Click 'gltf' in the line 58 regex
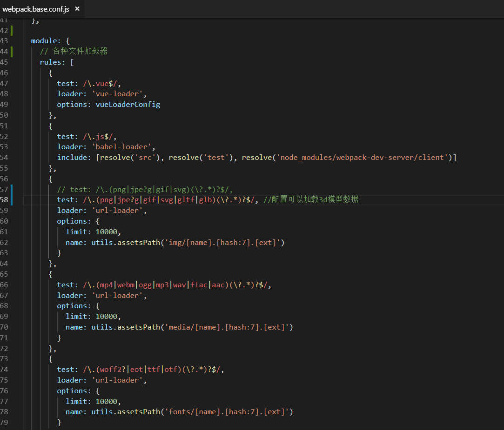The height and width of the screenshot is (430, 504). [x=186, y=200]
